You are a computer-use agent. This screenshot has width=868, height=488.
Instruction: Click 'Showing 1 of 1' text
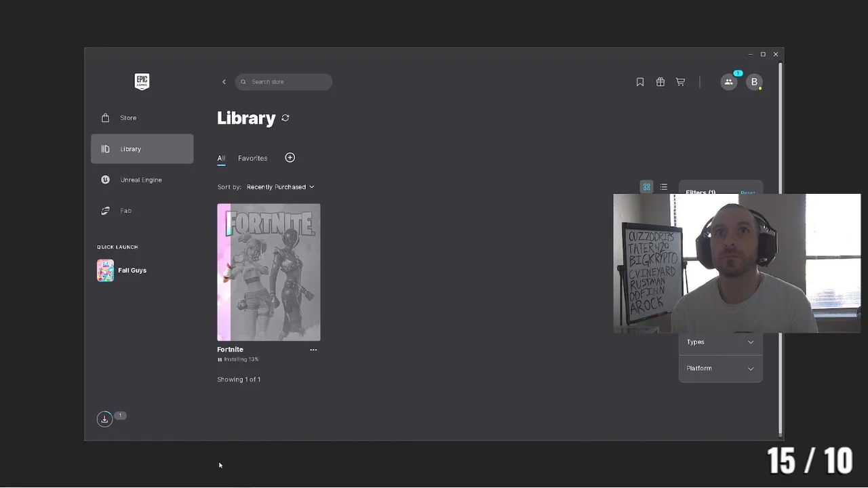point(239,380)
